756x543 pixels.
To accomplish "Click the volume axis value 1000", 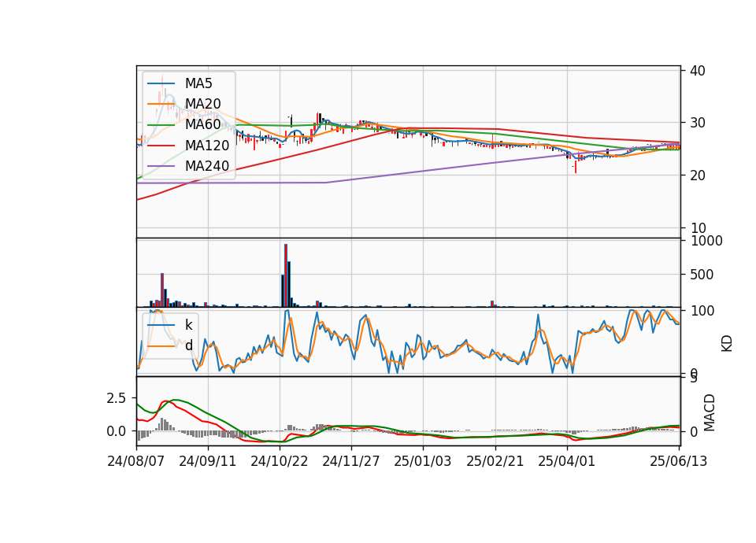I will pos(706,241).
